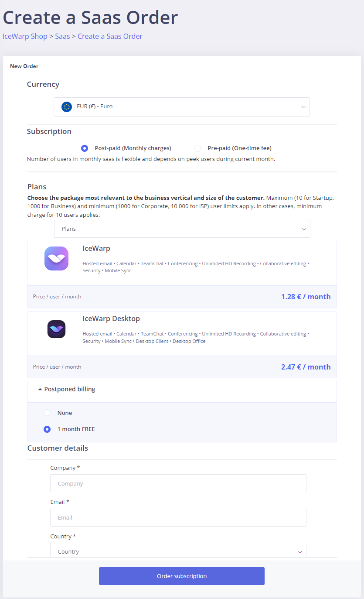Viewport: 364px width, 599px height.
Task: Open the Plans dropdown
Action: pyautogui.click(x=182, y=229)
